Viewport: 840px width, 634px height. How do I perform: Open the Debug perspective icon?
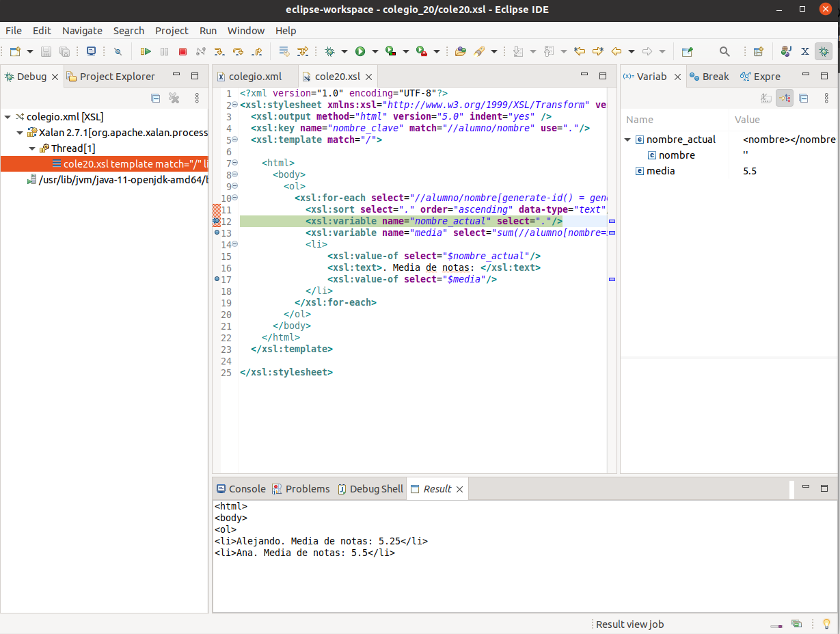[x=824, y=51]
